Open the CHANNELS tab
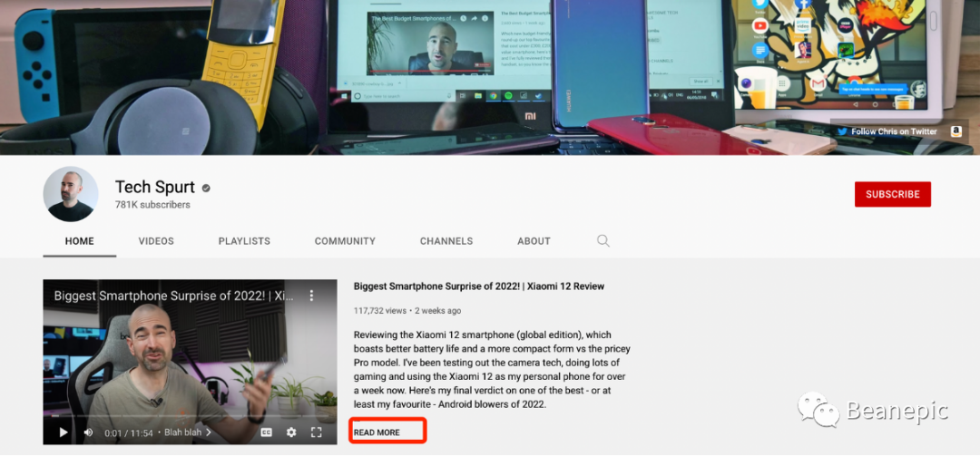The image size is (980, 456). coord(446,241)
